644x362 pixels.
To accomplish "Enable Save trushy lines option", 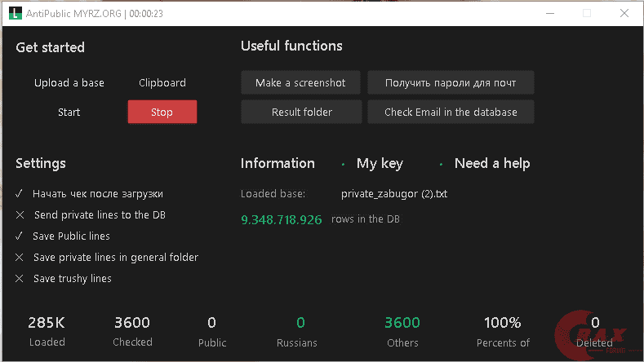I will click(20, 279).
